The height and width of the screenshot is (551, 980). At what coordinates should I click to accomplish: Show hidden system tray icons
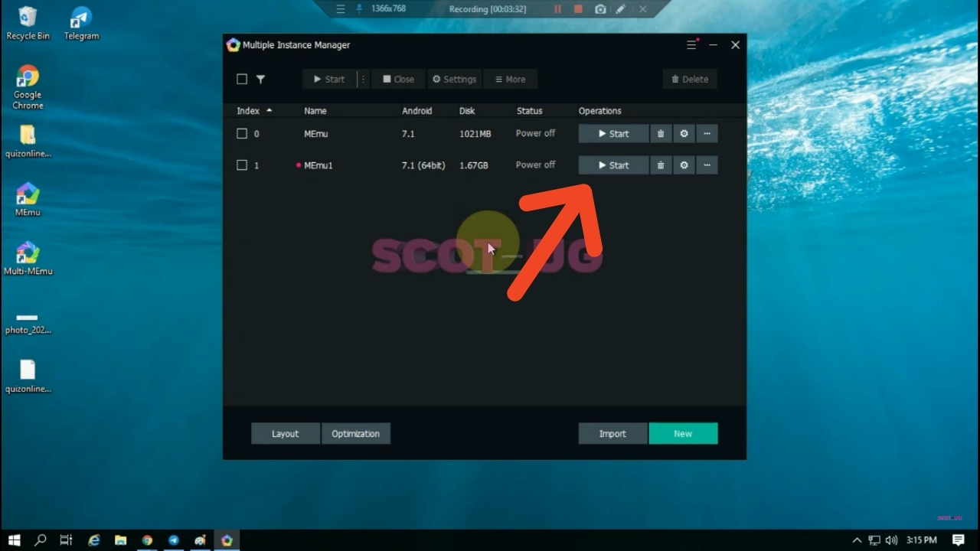(x=857, y=540)
